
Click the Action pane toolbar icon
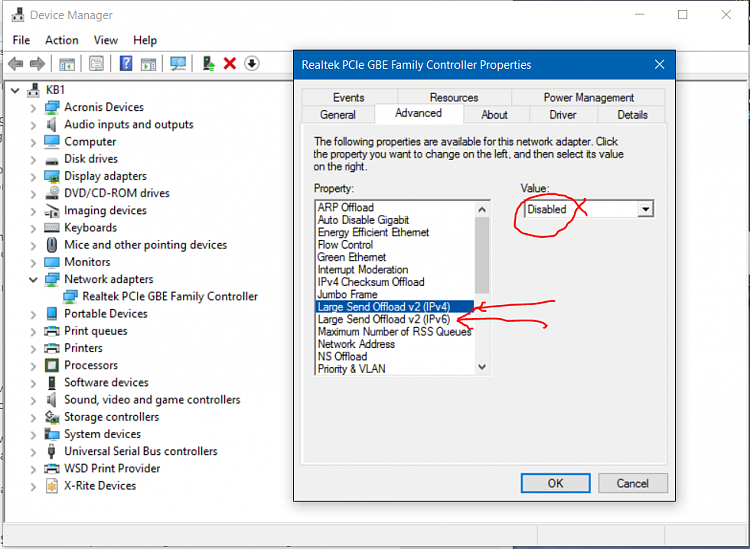tap(148, 63)
